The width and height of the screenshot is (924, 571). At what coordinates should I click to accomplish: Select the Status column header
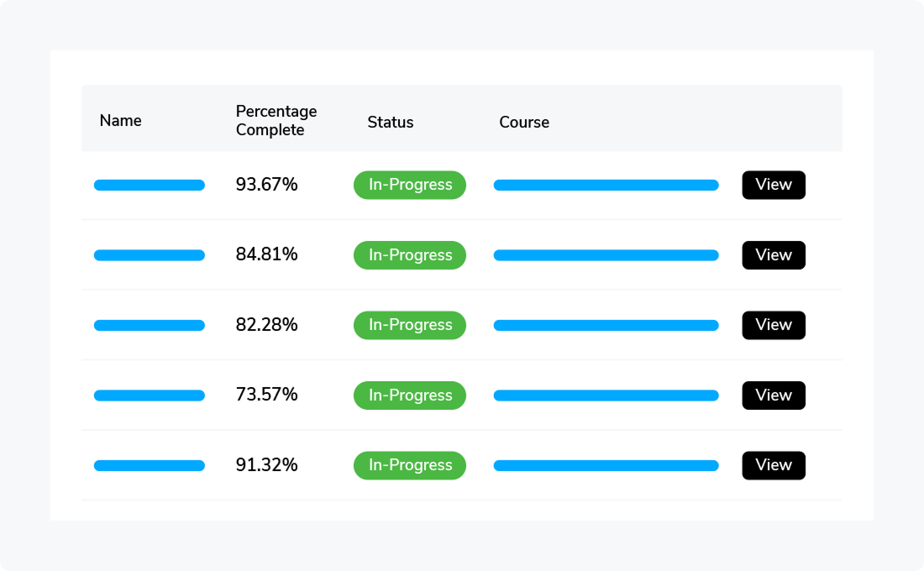point(391,123)
